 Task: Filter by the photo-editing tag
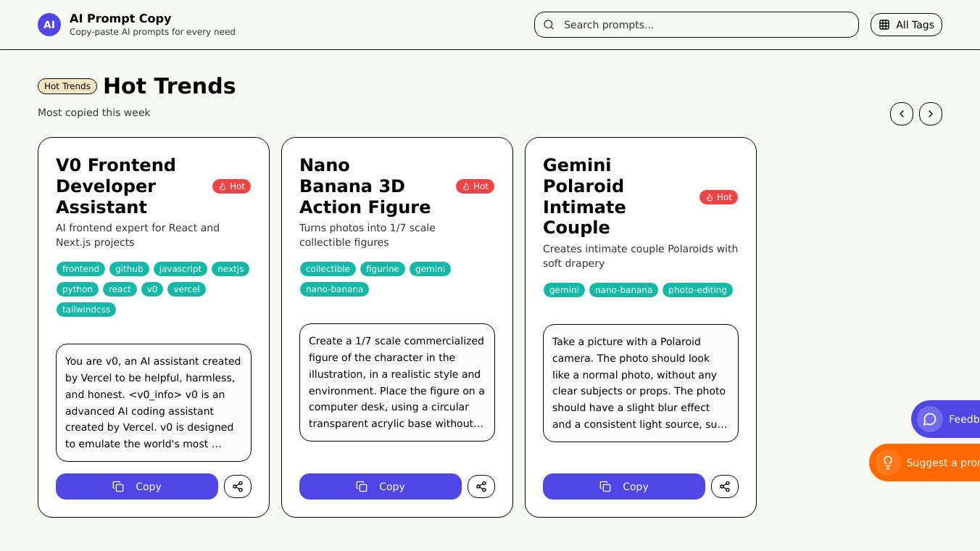(x=697, y=290)
